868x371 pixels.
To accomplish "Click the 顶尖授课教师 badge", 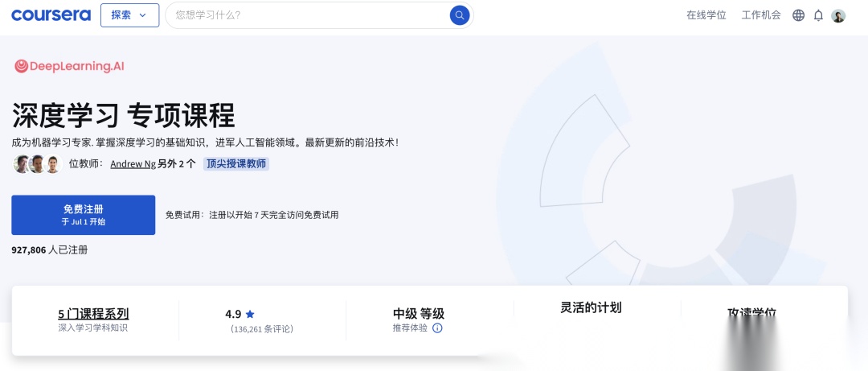I will (236, 163).
